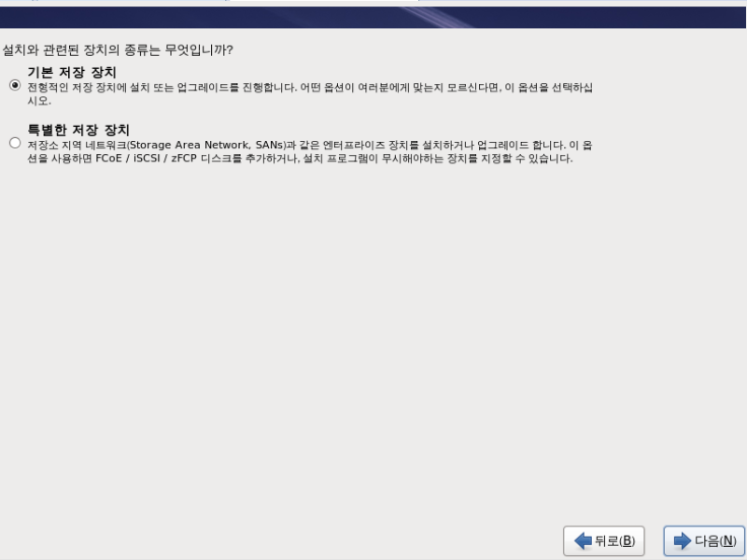This screenshot has height=560, width=747.
Task: Select the 기본 저장 장치 radio button
Action: pyautogui.click(x=15, y=85)
